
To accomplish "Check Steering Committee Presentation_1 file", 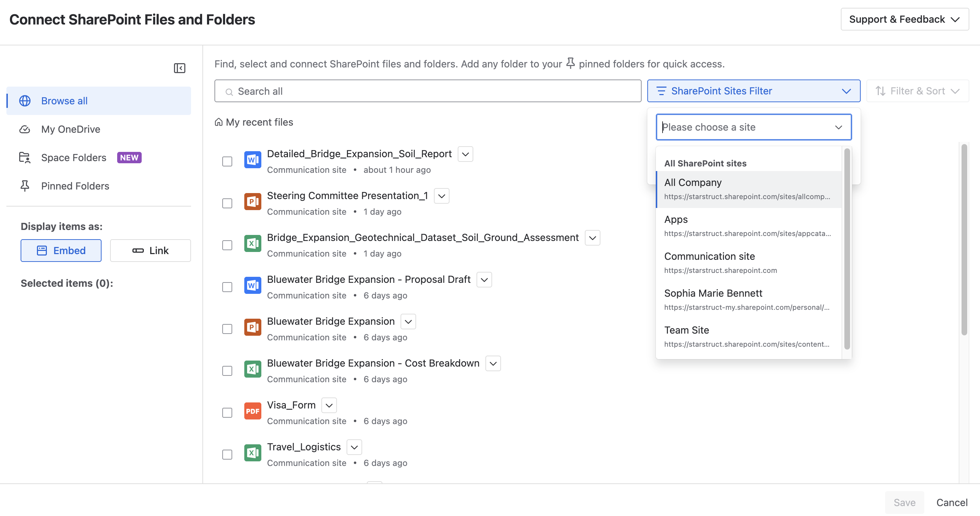I will [x=227, y=203].
